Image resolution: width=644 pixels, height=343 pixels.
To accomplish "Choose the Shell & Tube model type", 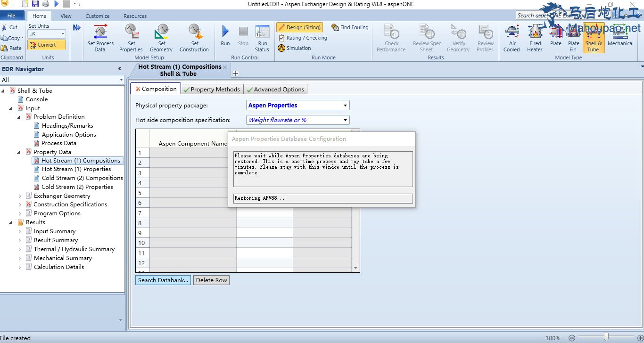I will 594,38.
